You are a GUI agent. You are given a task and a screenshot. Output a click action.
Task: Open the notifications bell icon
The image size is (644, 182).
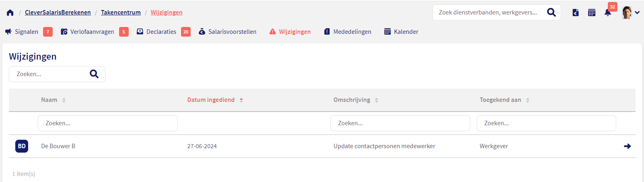[x=608, y=12]
